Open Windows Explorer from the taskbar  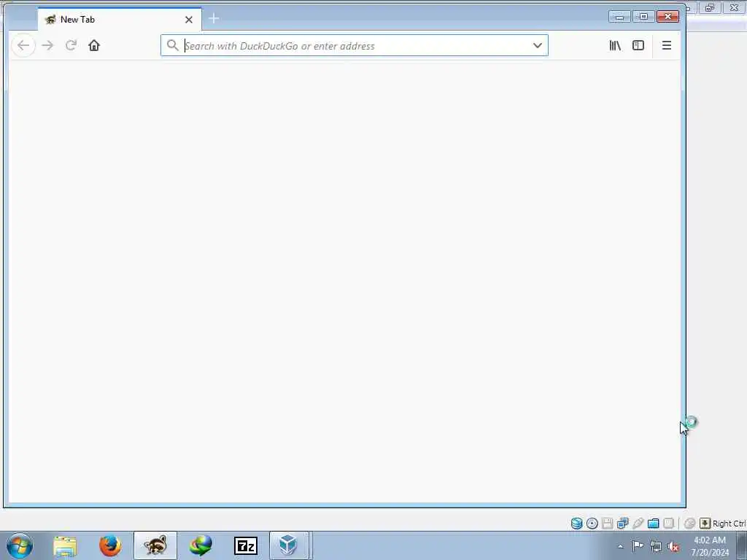(x=65, y=545)
